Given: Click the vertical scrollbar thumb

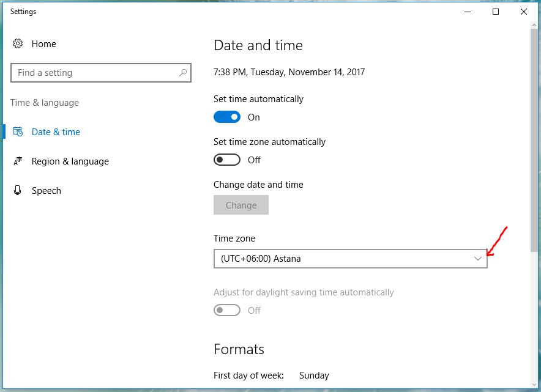Looking at the screenshot, I should (x=534, y=141).
